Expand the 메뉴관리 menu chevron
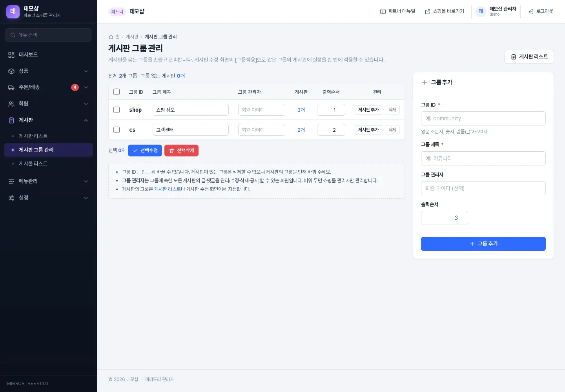The height and width of the screenshot is (392, 565). tap(86, 181)
